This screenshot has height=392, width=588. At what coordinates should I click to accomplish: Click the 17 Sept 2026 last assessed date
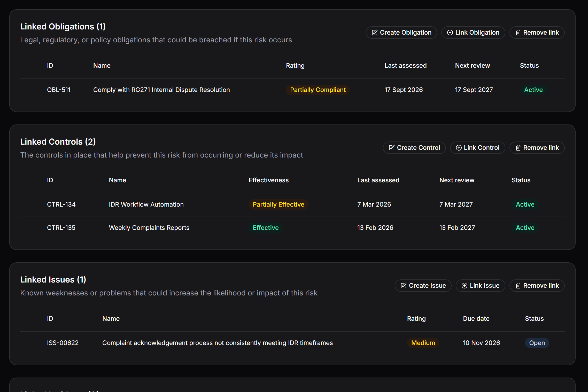coord(404,90)
